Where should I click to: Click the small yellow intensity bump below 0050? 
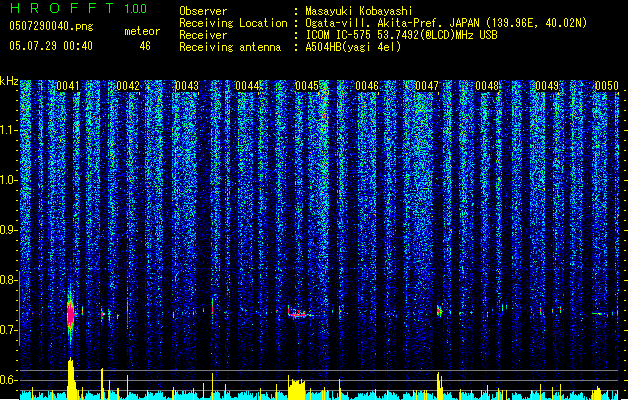[598, 393]
